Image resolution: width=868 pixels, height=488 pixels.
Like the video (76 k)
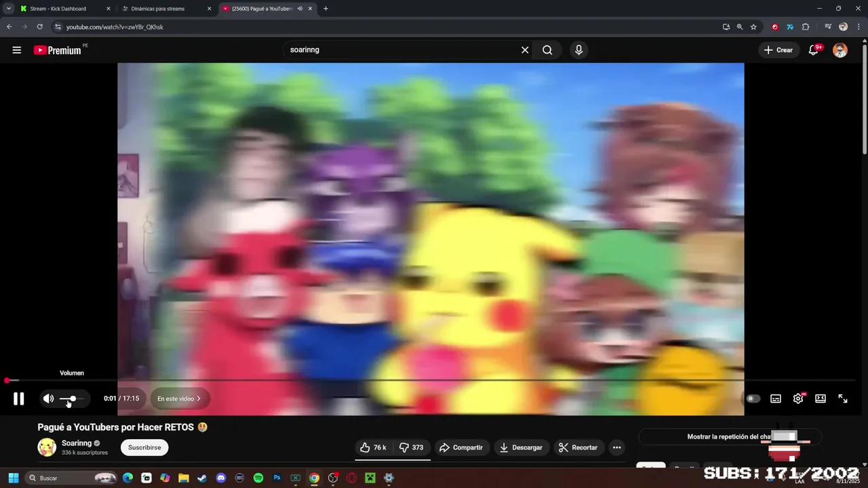click(373, 447)
